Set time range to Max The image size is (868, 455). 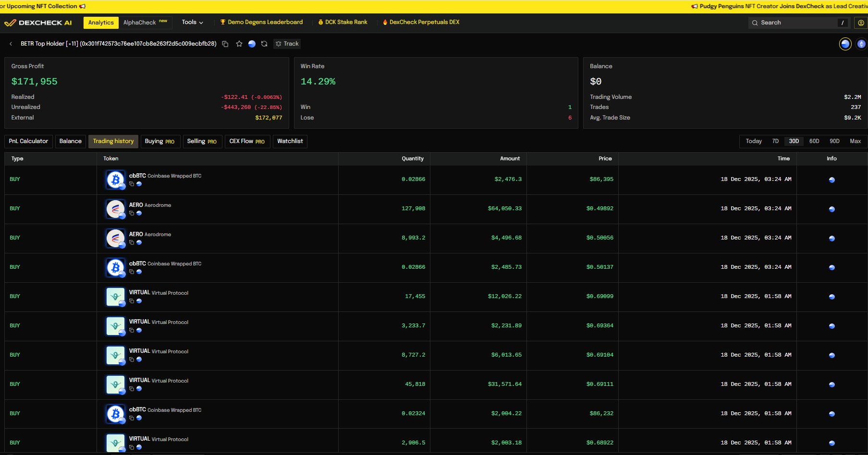click(x=855, y=141)
